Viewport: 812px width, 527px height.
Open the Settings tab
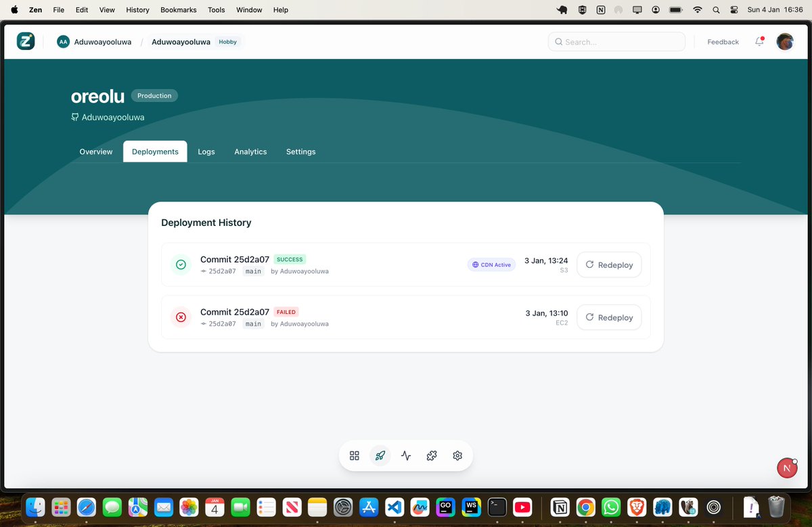coord(300,152)
